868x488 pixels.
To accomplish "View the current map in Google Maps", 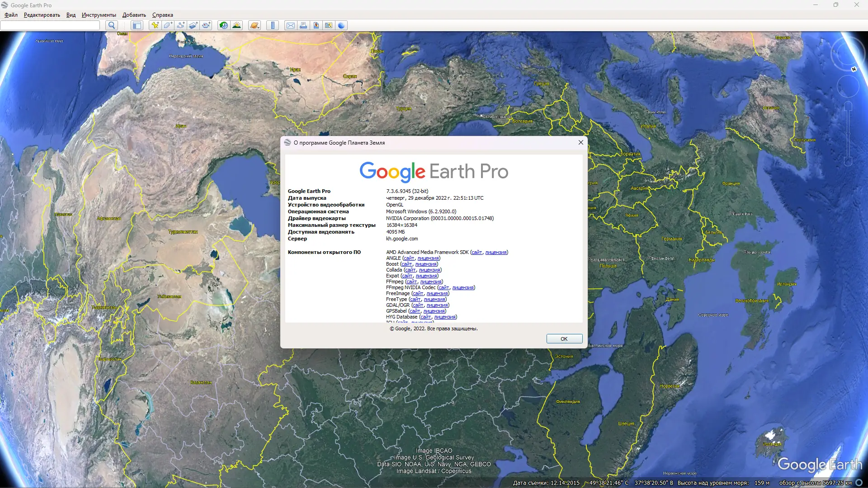I will [x=329, y=25].
